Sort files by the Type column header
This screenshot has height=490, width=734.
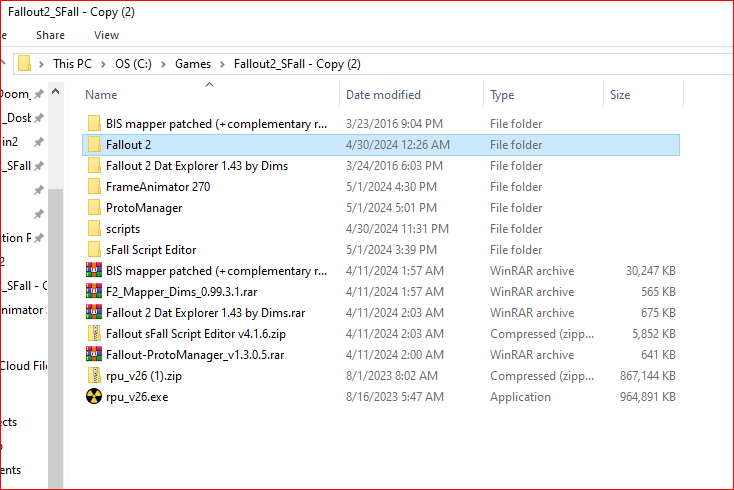coord(502,95)
